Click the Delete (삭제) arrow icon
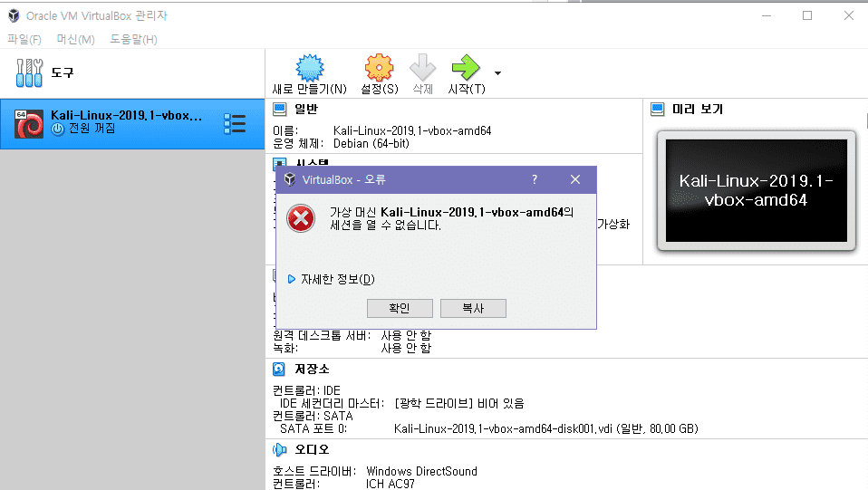Screen dimensions: 868x490 tap(423, 68)
